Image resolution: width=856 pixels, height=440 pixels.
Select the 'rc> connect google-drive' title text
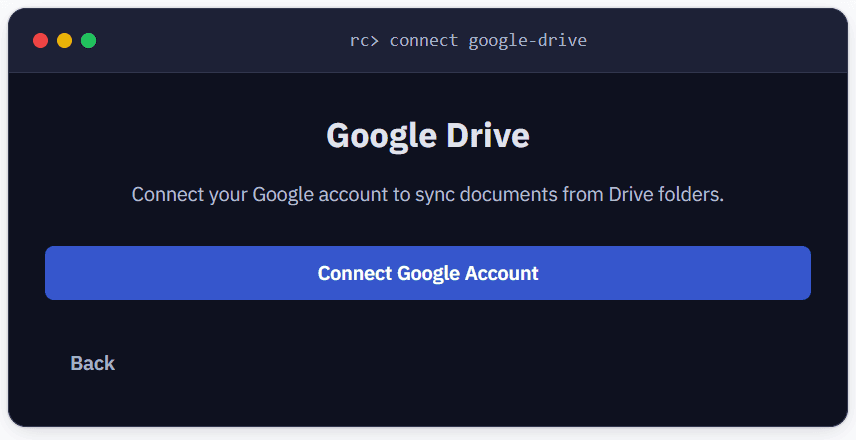(468, 40)
